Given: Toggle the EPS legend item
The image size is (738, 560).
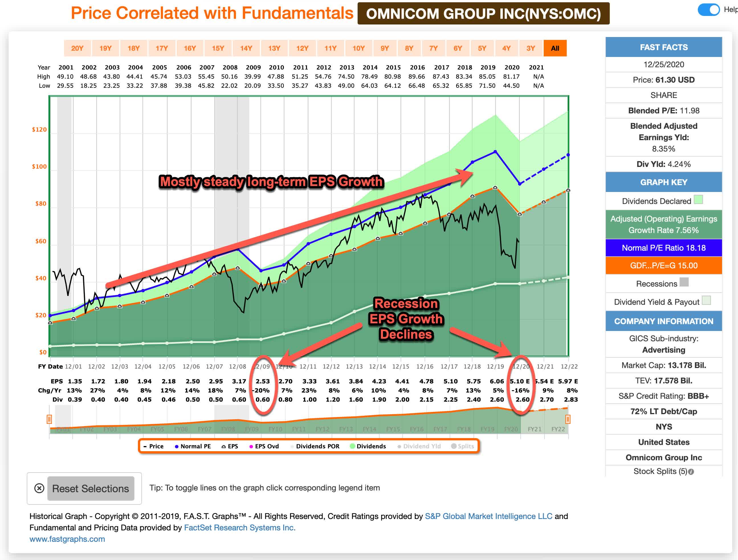Looking at the screenshot, I should coord(230,446).
